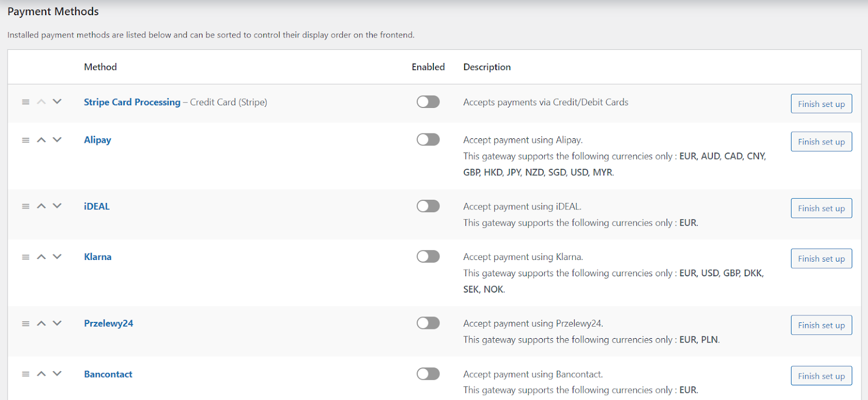Image resolution: width=868 pixels, height=400 pixels.
Task: Enable the Bancontact payment toggle
Action: [428, 374]
